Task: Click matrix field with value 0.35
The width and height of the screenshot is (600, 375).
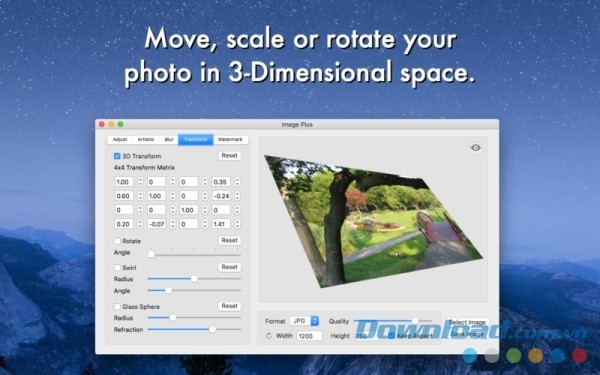Action: click(221, 182)
